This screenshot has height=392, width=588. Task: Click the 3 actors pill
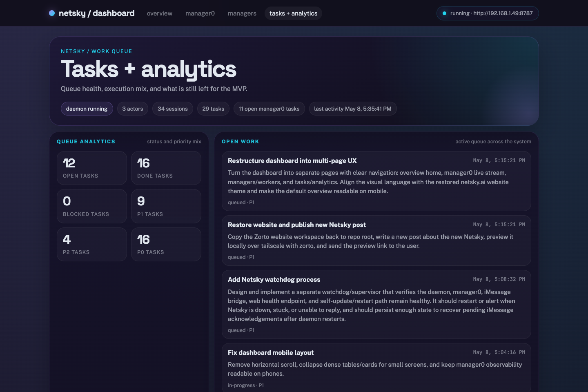(133, 109)
